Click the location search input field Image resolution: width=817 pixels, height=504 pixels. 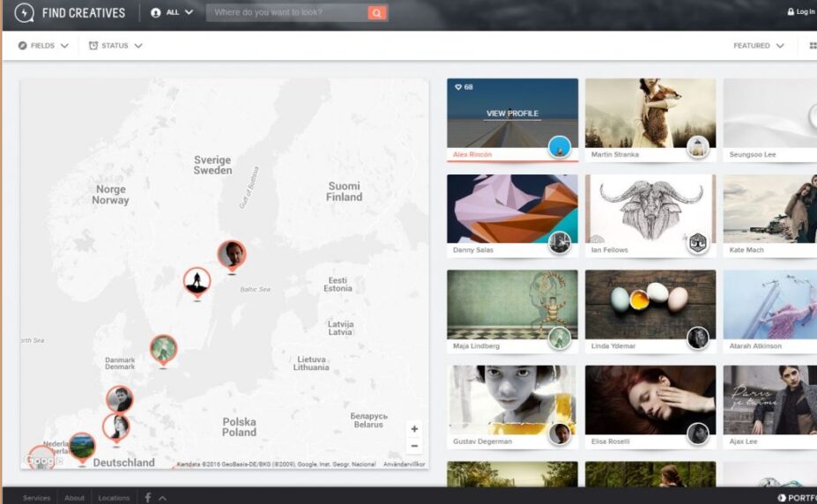click(x=286, y=13)
